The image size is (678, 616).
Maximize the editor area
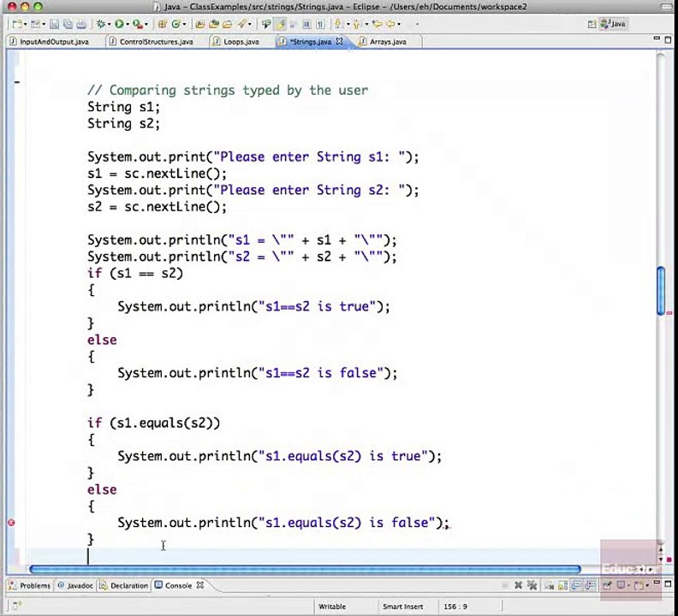click(668, 39)
